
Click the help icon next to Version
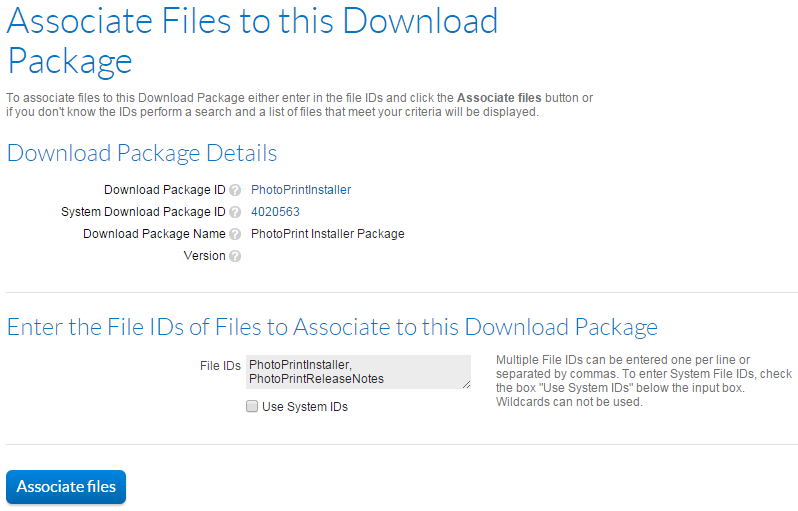[x=235, y=256]
